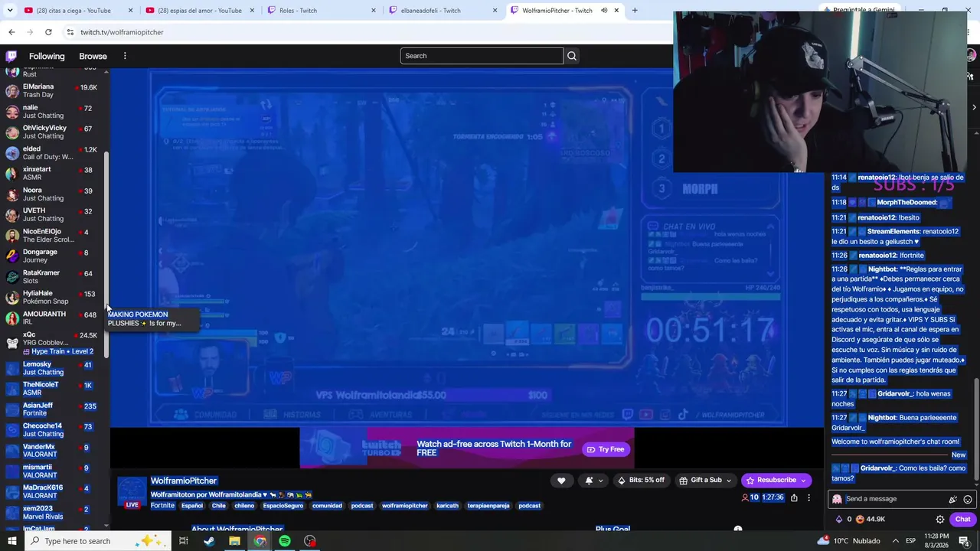Open the Windows Start menu
The width and height of the screenshot is (980, 551).
12,541
